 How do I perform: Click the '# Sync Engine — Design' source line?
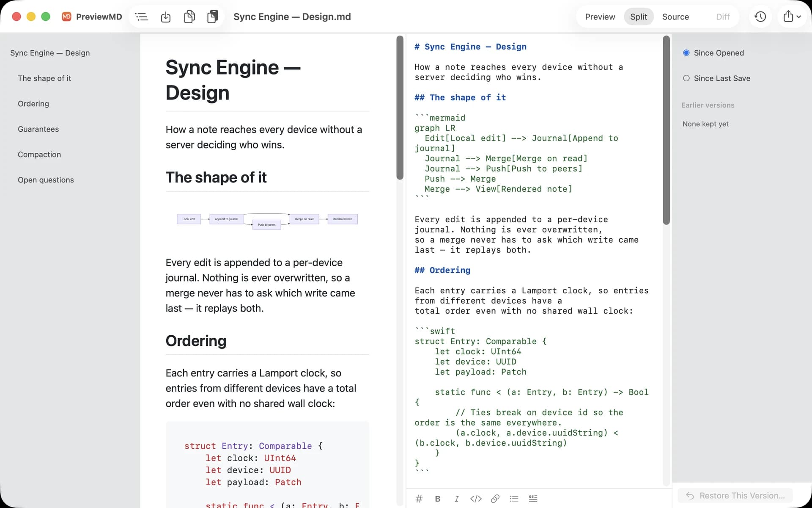470,47
